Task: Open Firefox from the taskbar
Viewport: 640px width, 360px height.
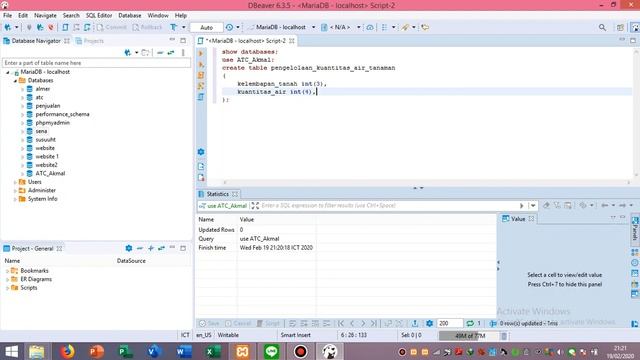Action: (68, 351)
